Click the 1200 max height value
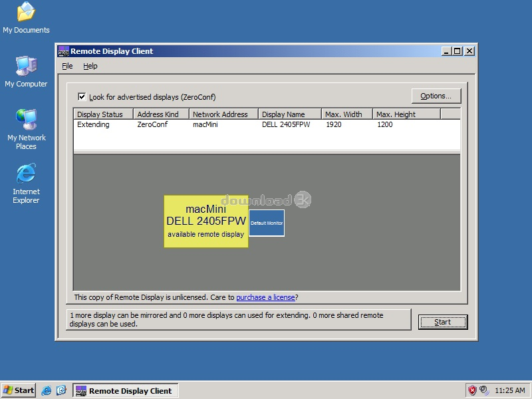Image resolution: width=532 pixels, height=399 pixels. coord(385,124)
